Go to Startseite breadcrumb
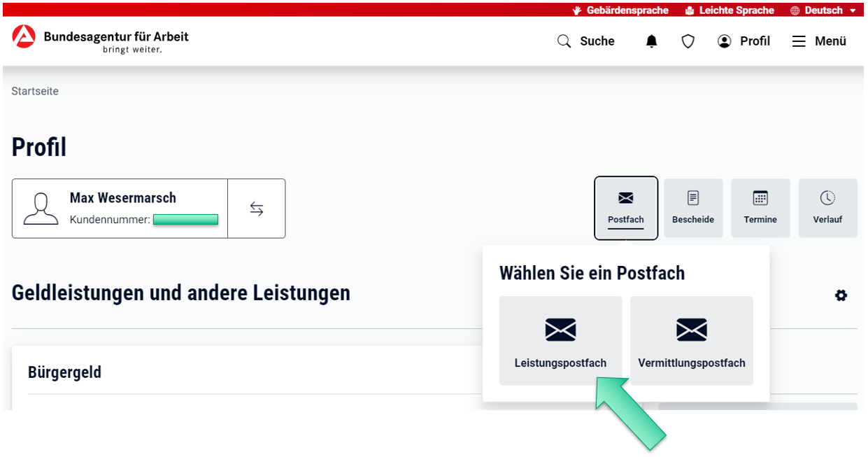Screen dimensions: 868x457 (x=35, y=91)
